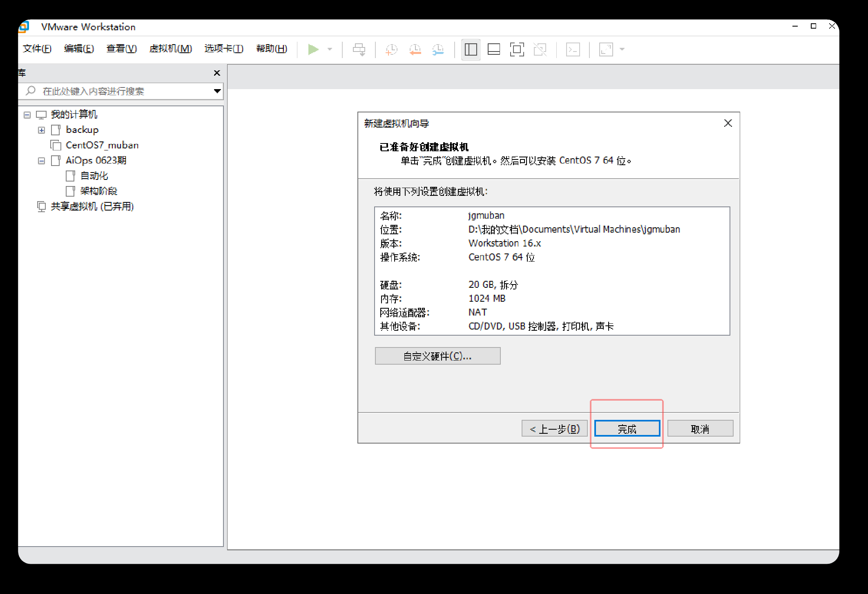Viewport: 868px width, 594px height.
Task: Open the 帮助(H) menu
Action: click(x=272, y=49)
